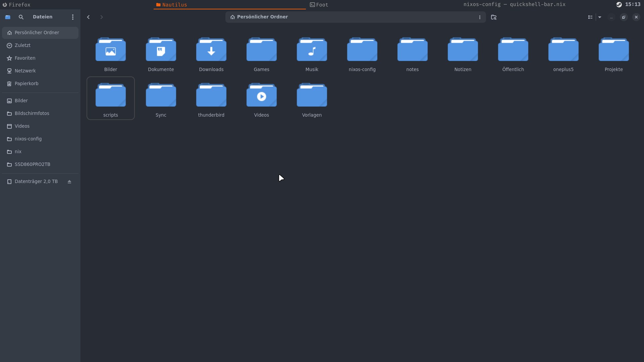Open the Videos folder in the grid
The image size is (644, 362).
[x=262, y=98]
